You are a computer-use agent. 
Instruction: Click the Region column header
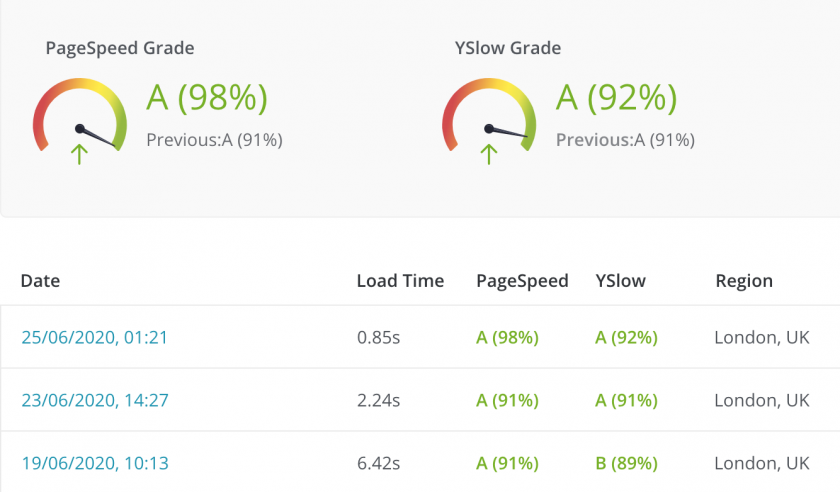[x=744, y=281]
